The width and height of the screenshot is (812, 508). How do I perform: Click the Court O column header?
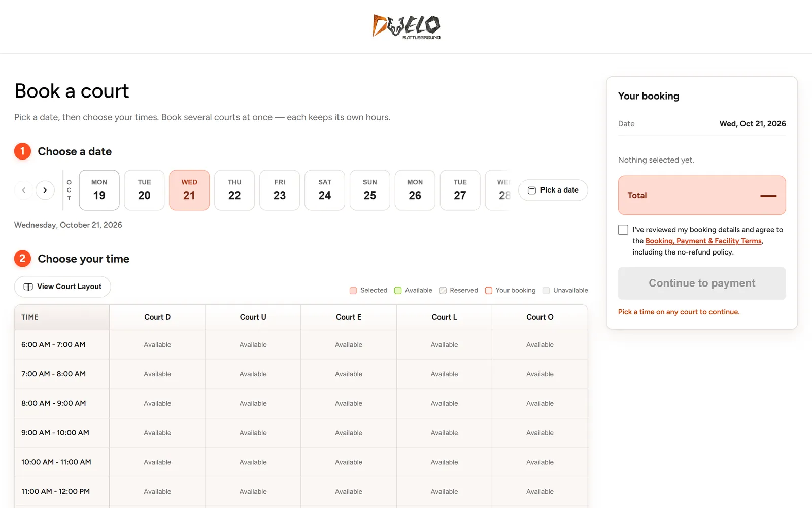(x=540, y=317)
